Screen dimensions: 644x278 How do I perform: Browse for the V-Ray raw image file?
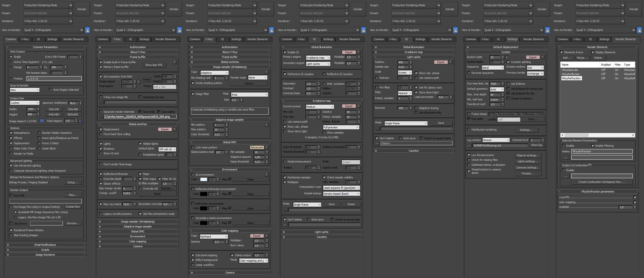click(x=101, y=102)
